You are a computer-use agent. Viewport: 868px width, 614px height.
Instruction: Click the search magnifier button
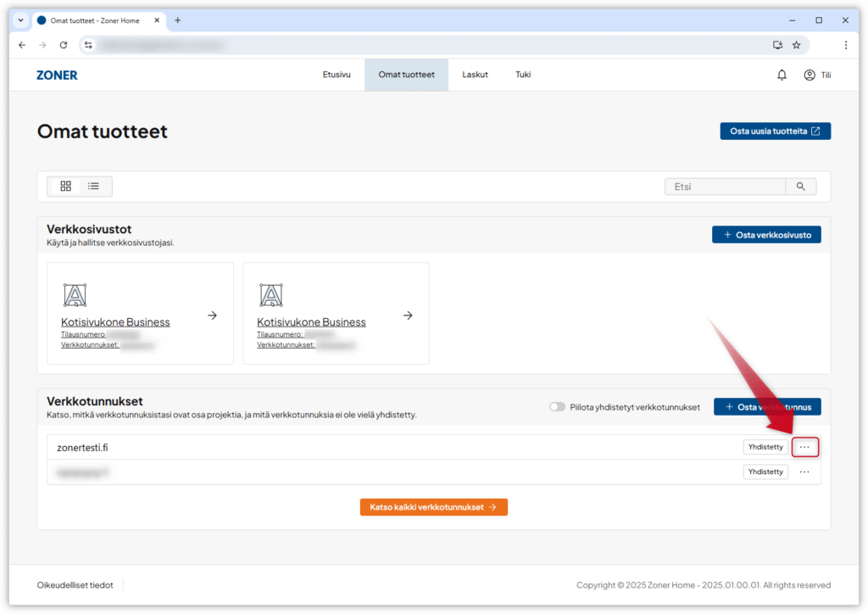coord(801,187)
